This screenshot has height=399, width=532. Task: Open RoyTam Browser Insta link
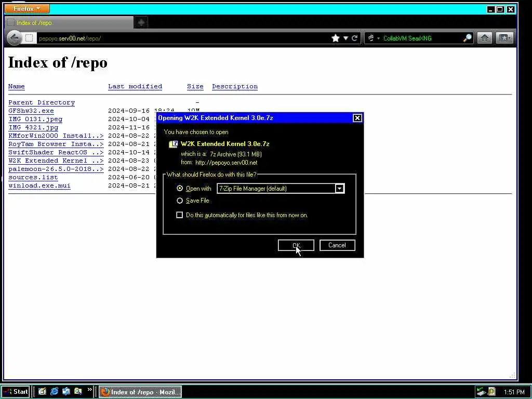[x=56, y=144]
